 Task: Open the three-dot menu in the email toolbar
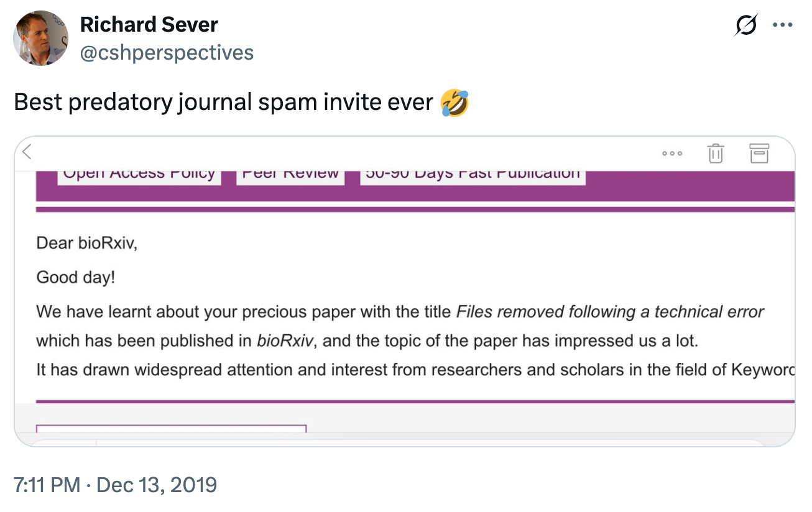coord(672,153)
